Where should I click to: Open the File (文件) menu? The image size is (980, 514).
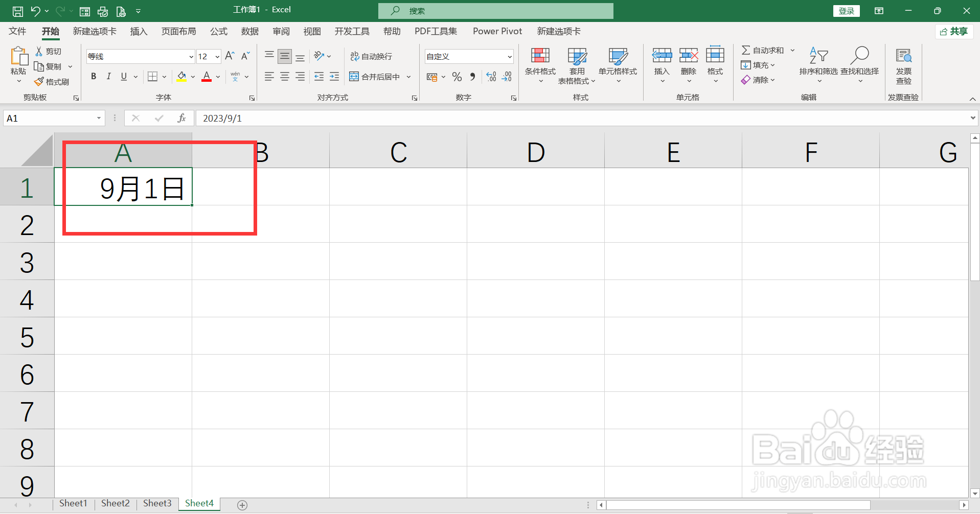tap(17, 31)
